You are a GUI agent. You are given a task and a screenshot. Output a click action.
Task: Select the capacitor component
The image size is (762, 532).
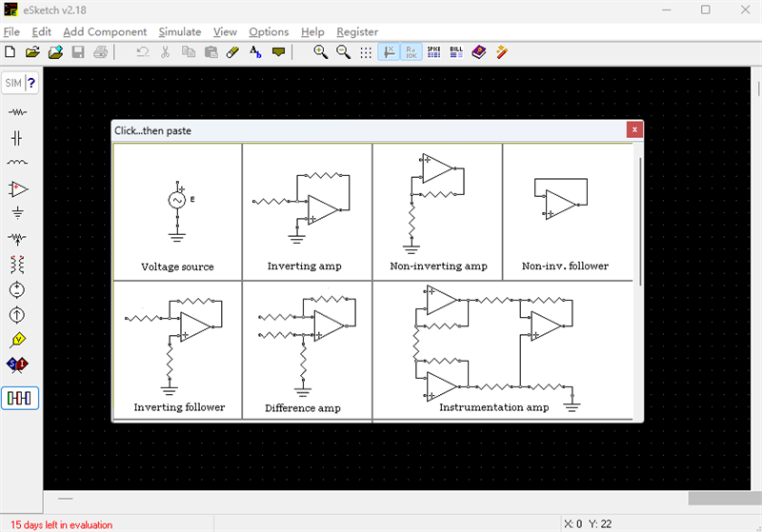(17, 138)
